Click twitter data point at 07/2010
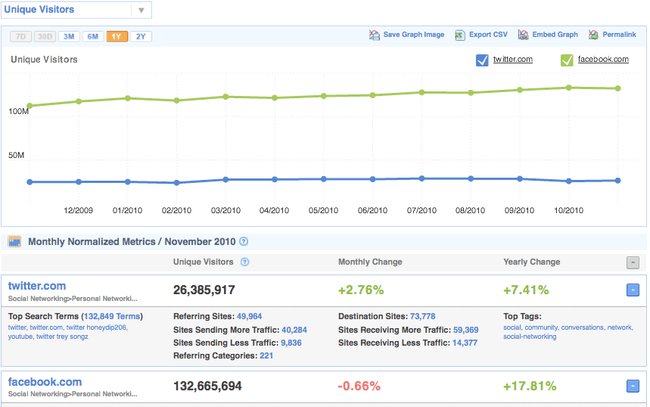The image size is (650, 407). click(422, 178)
